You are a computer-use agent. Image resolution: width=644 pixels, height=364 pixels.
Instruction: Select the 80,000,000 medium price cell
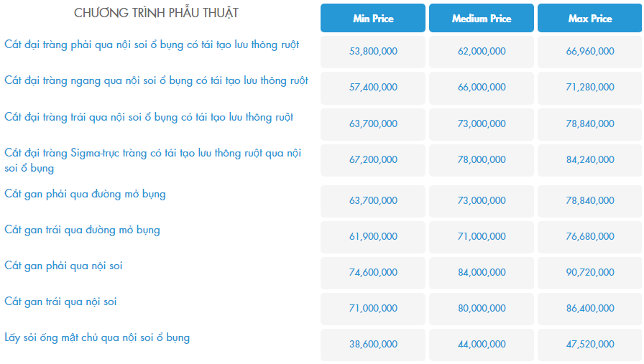(482, 309)
